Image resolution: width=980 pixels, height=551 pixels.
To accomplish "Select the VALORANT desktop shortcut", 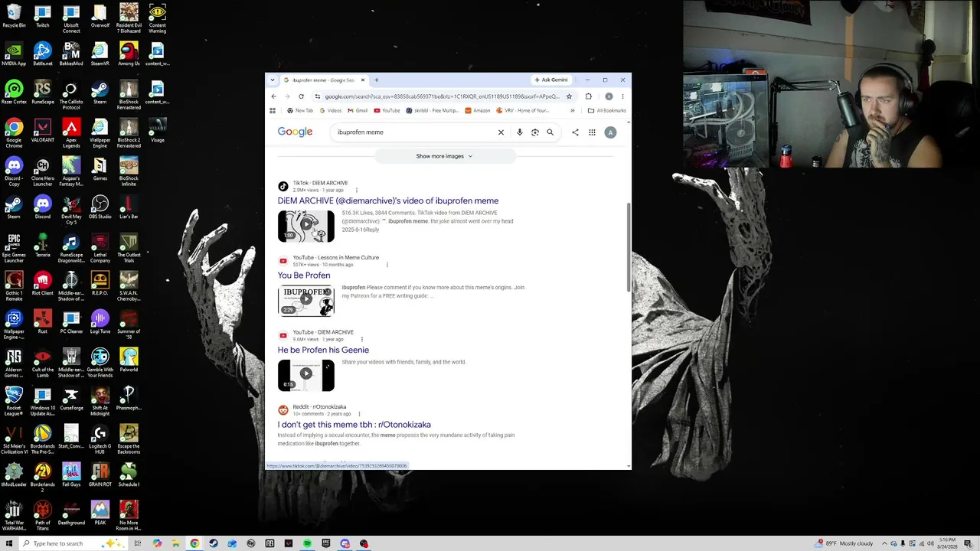I will 43,130.
